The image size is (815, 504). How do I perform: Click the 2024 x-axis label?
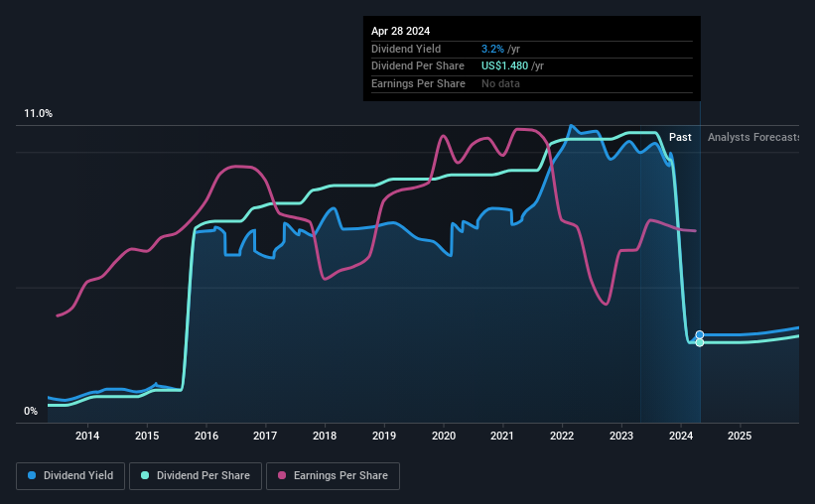(x=681, y=436)
